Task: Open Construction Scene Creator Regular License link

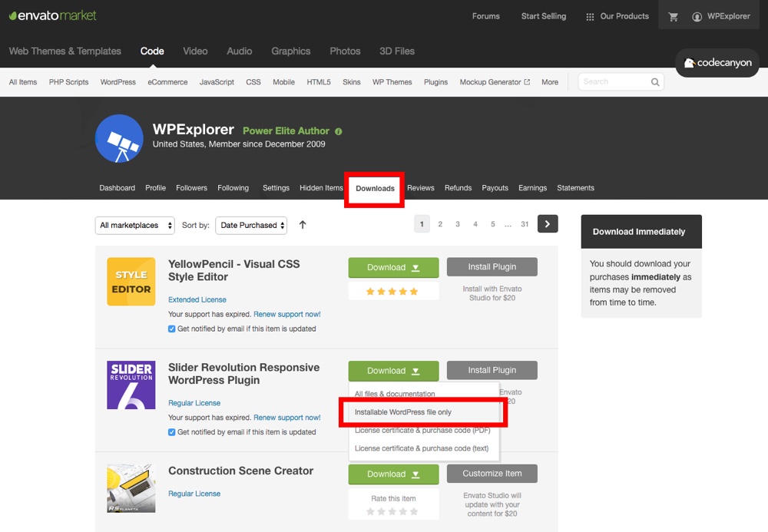Action: pos(194,494)
